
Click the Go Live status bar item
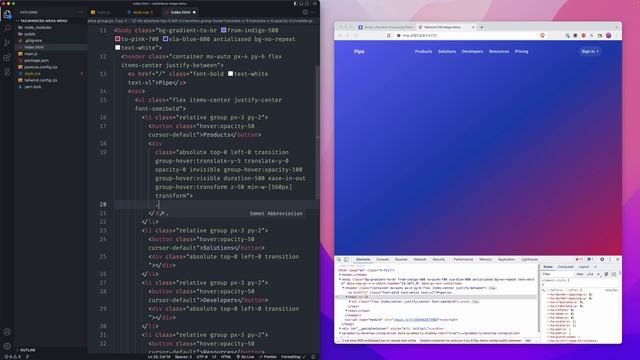coord(245,357)
